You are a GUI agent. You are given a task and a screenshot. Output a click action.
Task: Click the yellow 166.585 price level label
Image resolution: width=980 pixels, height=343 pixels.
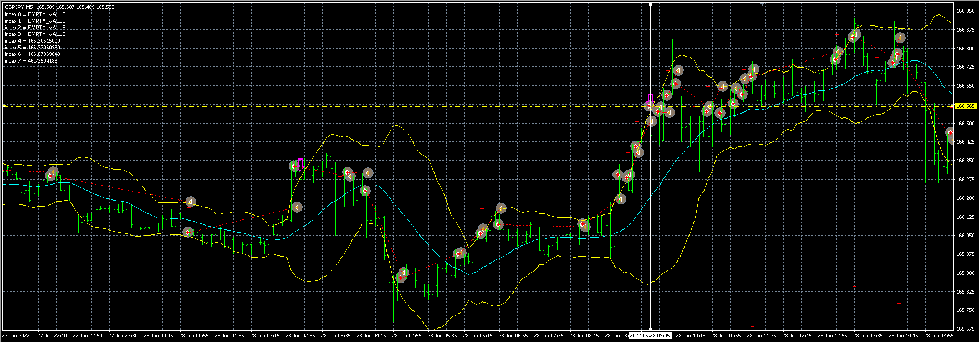point(966,106)
